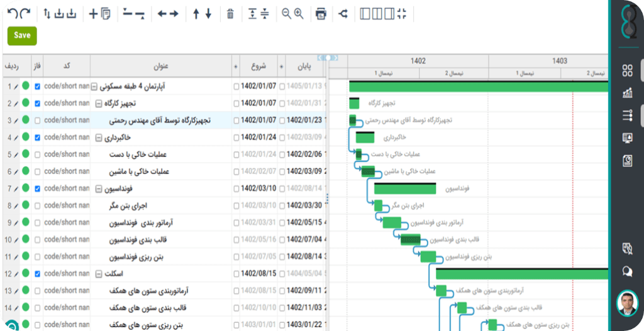The image size is (644, 331).
Task: Click the zoom out magnifier icon
Action: coord(287,14)
